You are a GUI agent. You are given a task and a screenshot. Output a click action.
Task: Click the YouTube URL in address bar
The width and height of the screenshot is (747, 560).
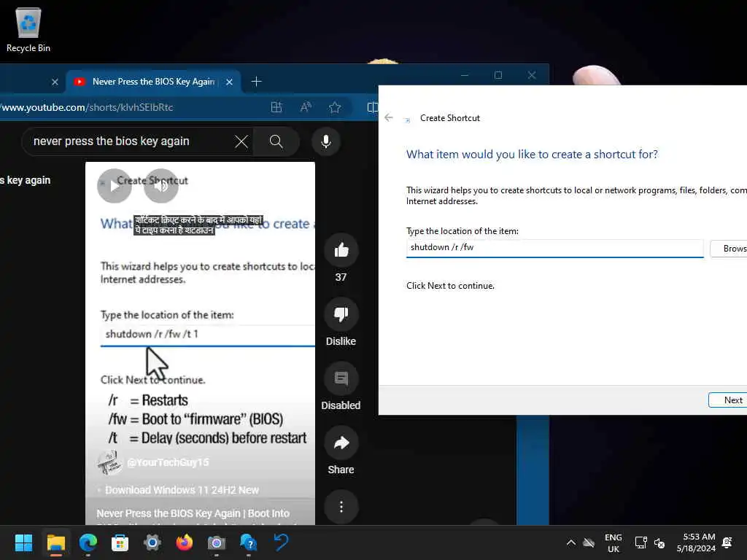87,107
